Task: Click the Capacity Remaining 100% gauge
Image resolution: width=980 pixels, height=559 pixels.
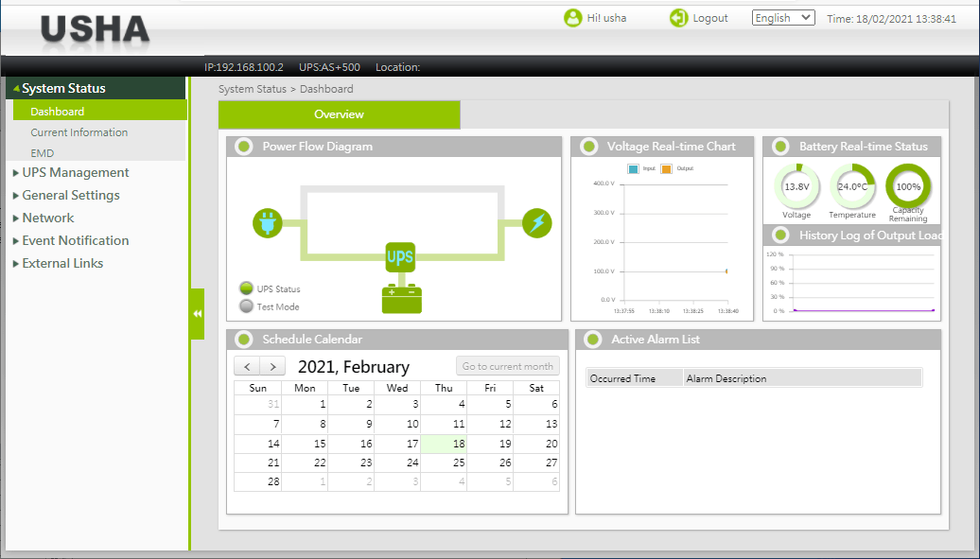Action: point(908,186)
